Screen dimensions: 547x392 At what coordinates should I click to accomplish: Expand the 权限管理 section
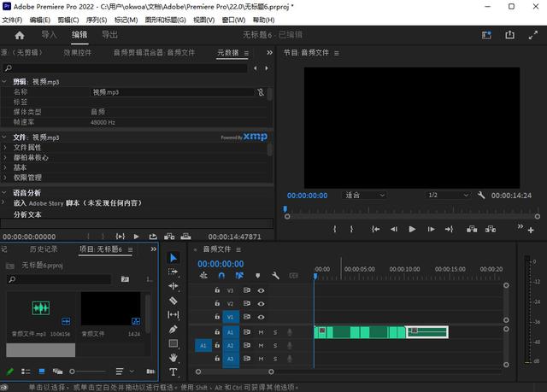coord(5,178)
